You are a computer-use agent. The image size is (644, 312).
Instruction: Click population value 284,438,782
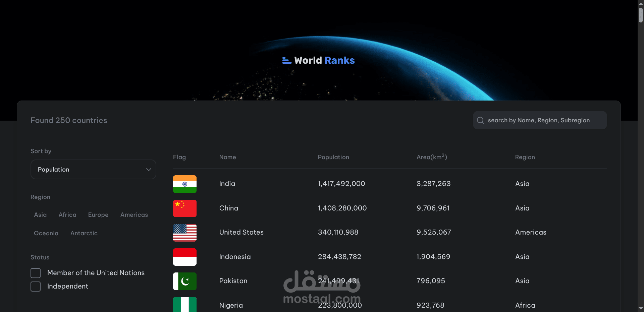pyautogui.click(x=339, y=257)
